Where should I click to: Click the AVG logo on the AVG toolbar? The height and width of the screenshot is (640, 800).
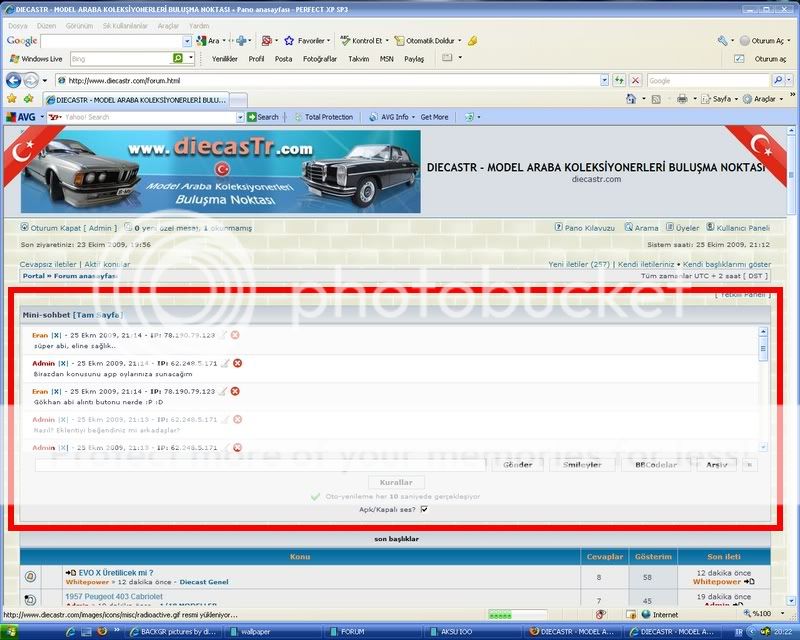click(20, 117)
